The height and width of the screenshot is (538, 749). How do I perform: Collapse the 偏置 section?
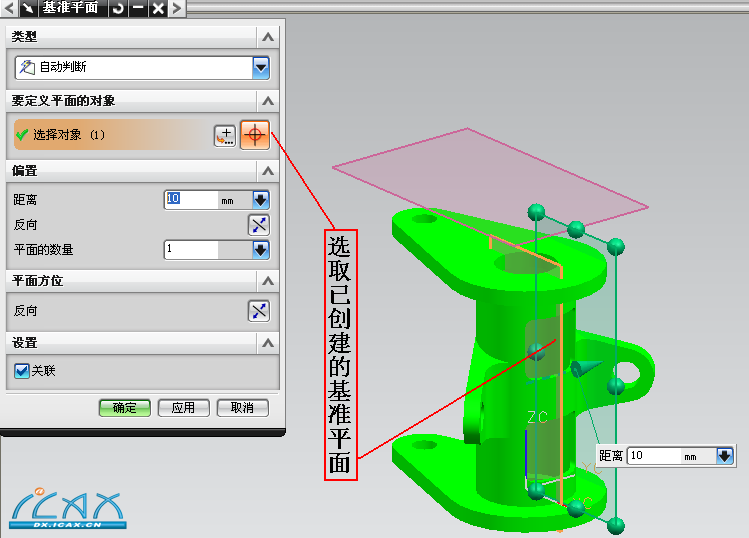pyautogui.click(x=268, y=171)
